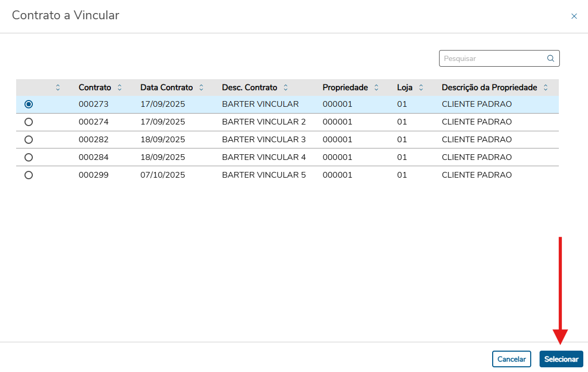
Task: Click contract number 000273 cell
Action: pyautogui.click(x=93, y=104)
